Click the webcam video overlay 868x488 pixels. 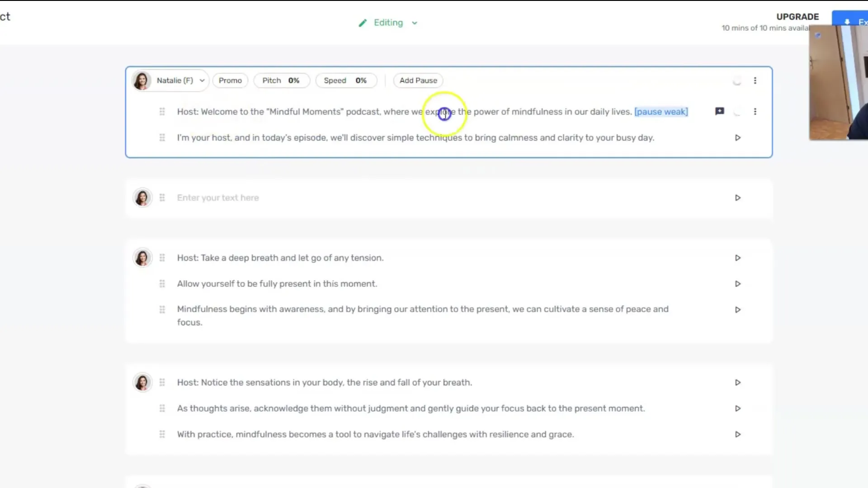coord(839,83)
